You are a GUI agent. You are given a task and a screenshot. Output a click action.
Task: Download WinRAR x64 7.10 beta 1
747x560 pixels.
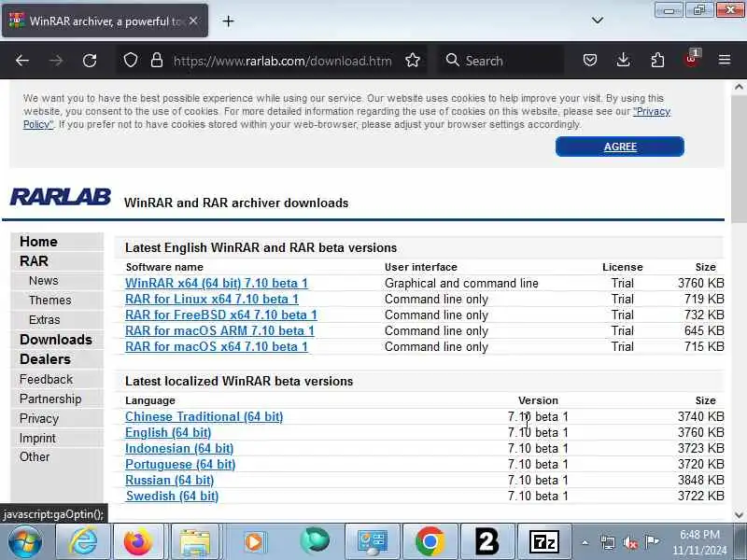pos(217,283)
